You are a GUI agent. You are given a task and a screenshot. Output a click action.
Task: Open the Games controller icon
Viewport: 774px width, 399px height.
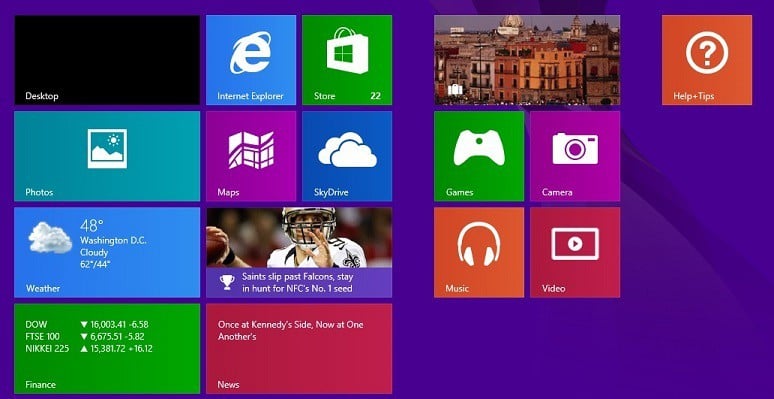(479, 148)
